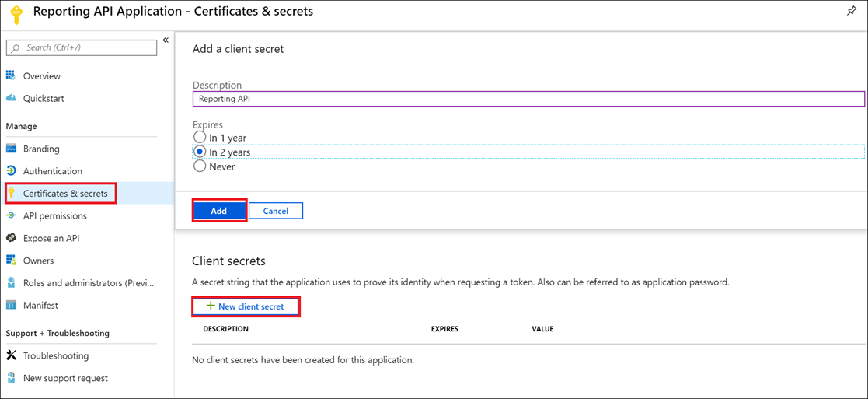The image size is (868, 399).
Task: Click the pin icon at top right
Action: [x=852, y=11]
